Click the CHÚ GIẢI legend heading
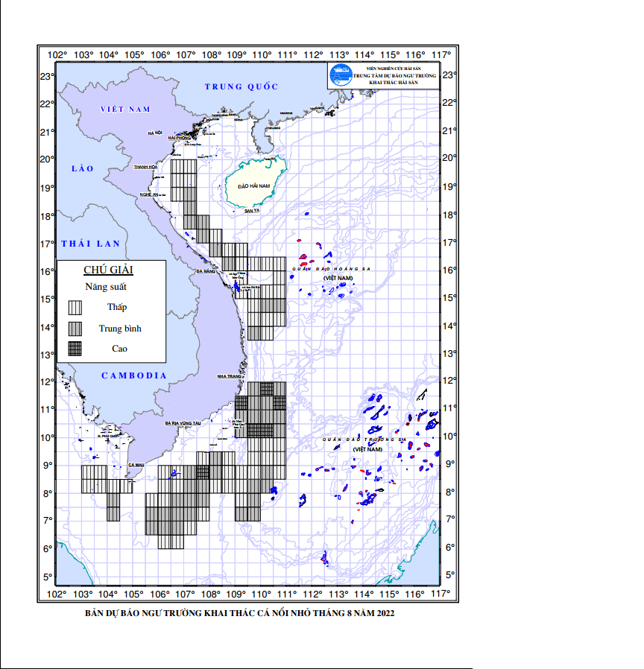The width and height of the screenshot is (644, 669). click(x=108, y=270)
